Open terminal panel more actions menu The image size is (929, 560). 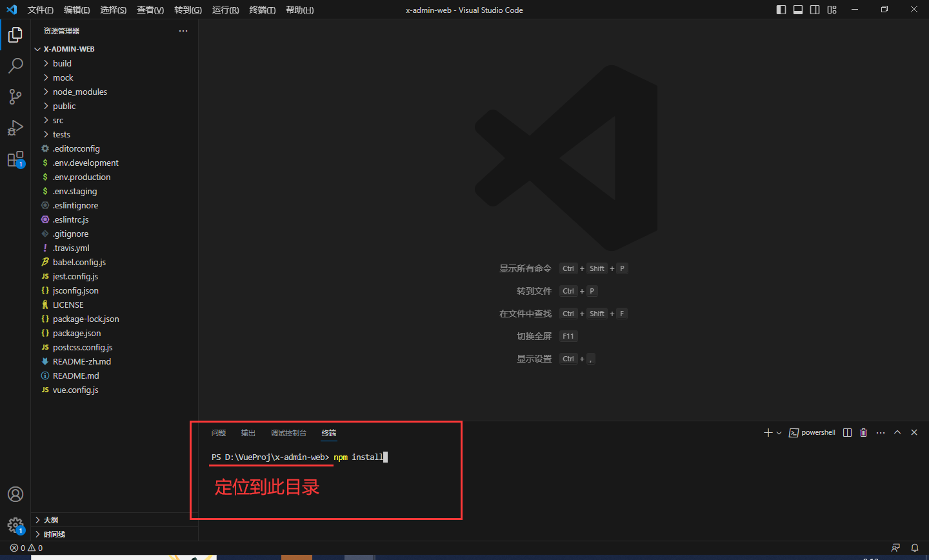pyautogui.click(x=881, y=433)
